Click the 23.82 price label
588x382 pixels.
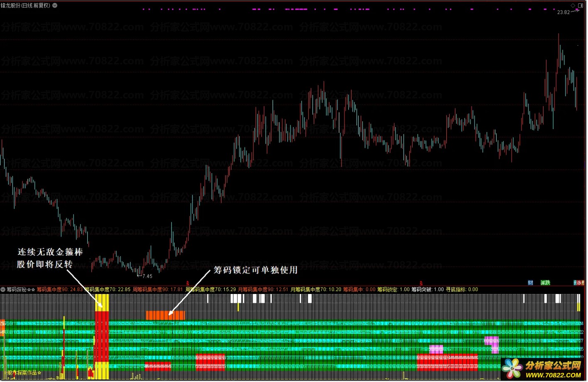pyautogui.click(x=563, y=12)
